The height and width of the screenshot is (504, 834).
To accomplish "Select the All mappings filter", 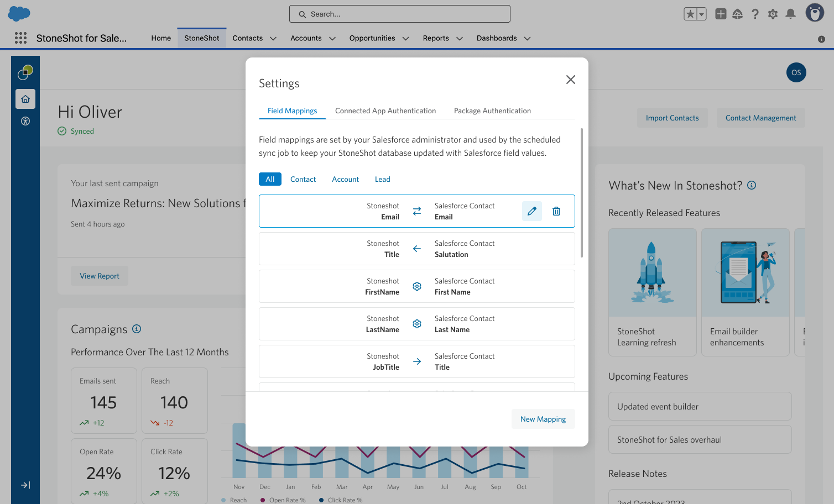I will (270, 179).
